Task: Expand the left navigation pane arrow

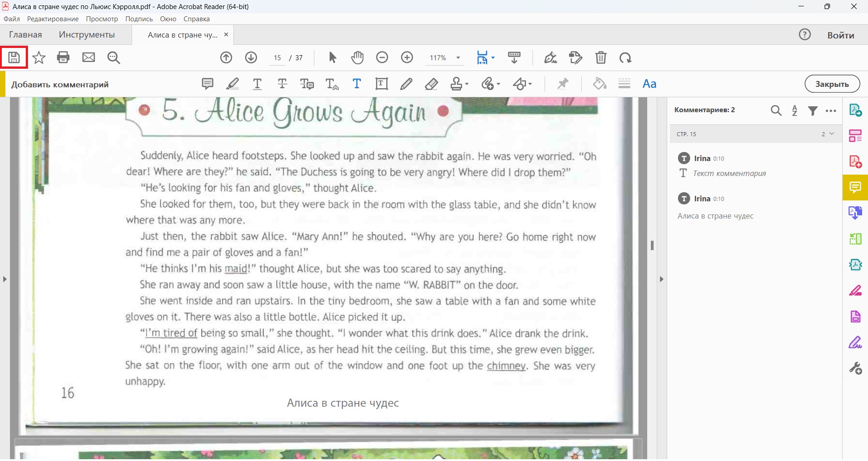Action: pyautogui.click(x=5, y=279)
